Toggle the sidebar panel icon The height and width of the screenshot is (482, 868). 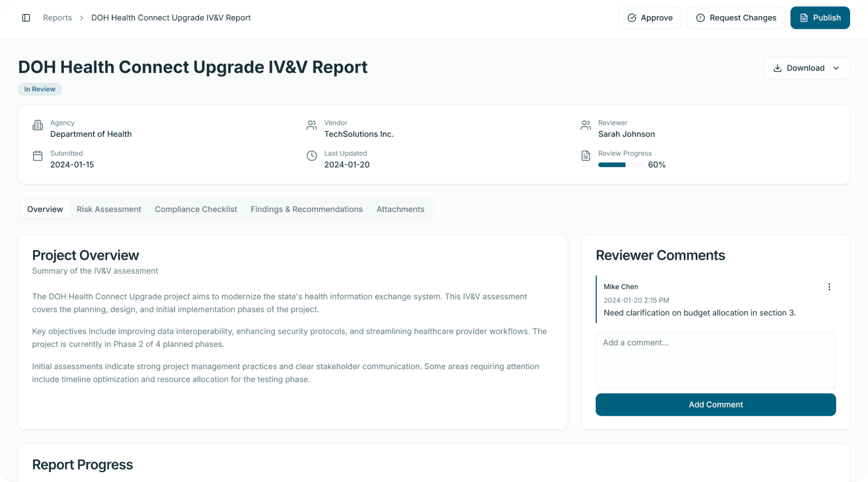pos(26,18)
